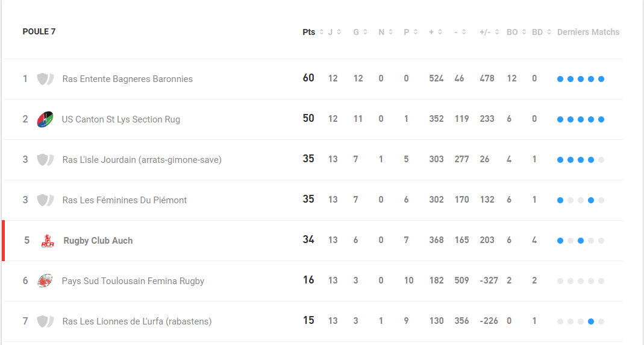Viewport: 644px width, 345px height.
Task: Click the last grey dot in L'isle Jourdain's matches
Action: [x=601, y=160]
